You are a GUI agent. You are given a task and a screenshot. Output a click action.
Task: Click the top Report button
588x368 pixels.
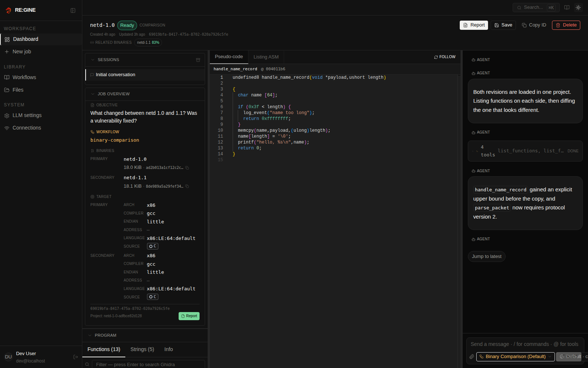tap(474, 25)
